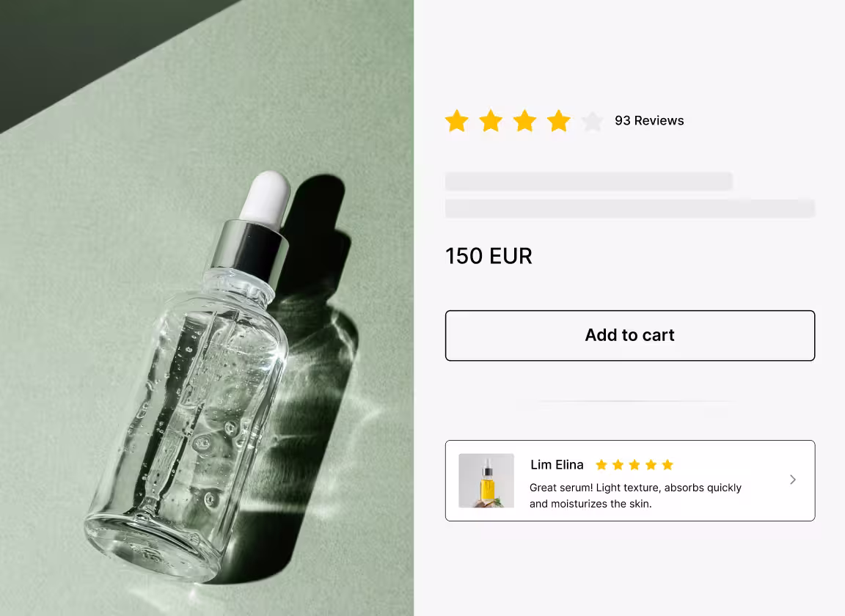Select the fourth gold rating star
Image resolution: width=845 pixels, height=616 pixels.
558,121
